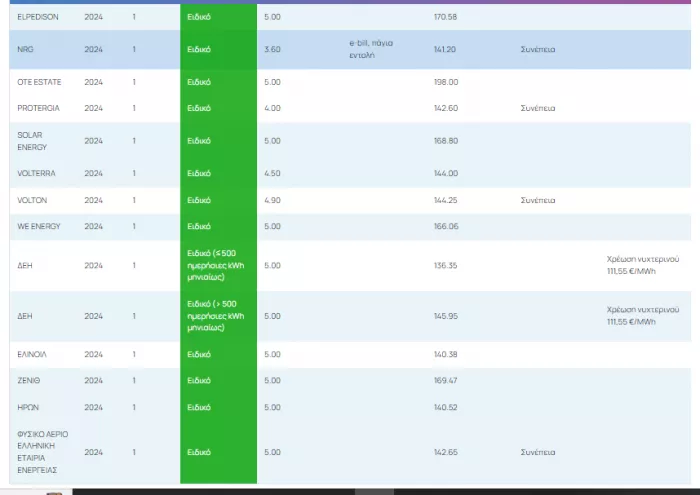Click the Χρέωση νυχτερινού note beside 145.95
Viewport: 700px width, 495px height.
coord(643,316)
